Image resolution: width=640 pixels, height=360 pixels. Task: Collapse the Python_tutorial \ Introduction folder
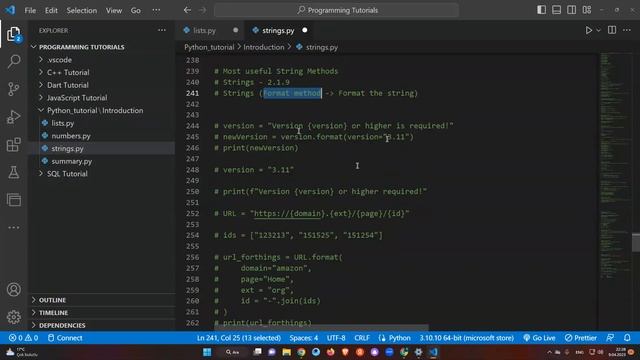click(x=101, y=110)
